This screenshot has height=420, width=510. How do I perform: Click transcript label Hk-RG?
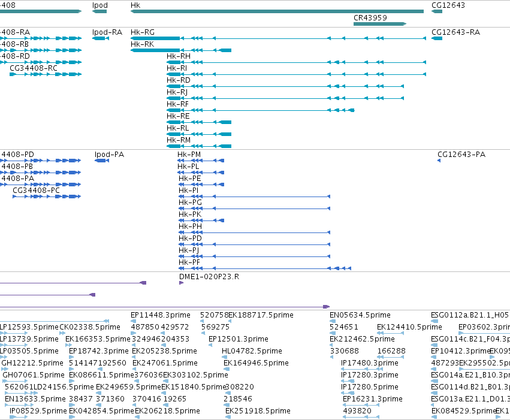[143, 32]
